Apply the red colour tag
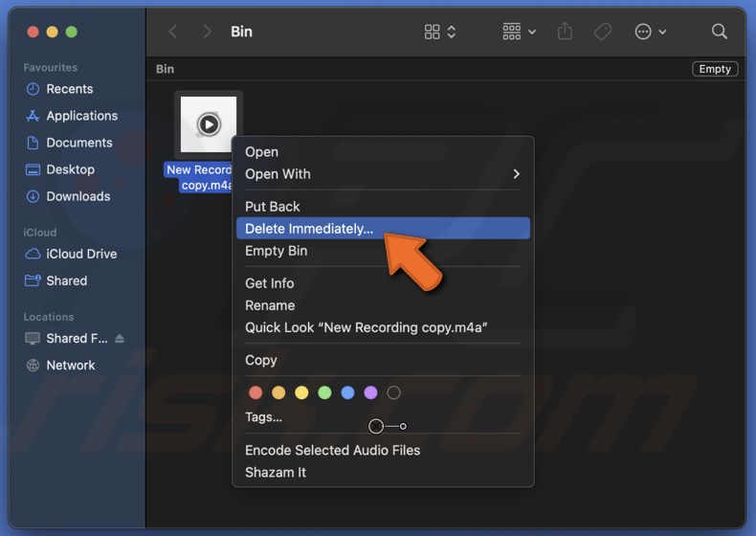Screen dimensions: 756x536 [256, 392]
